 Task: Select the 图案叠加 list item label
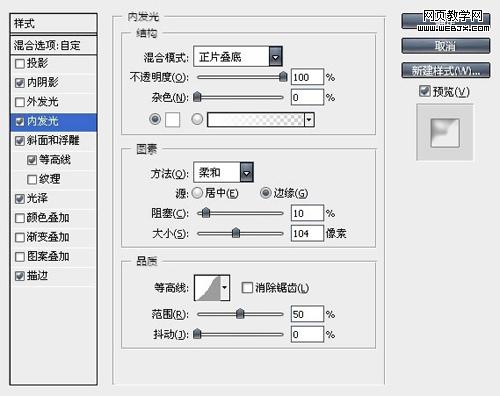(48, 256)
